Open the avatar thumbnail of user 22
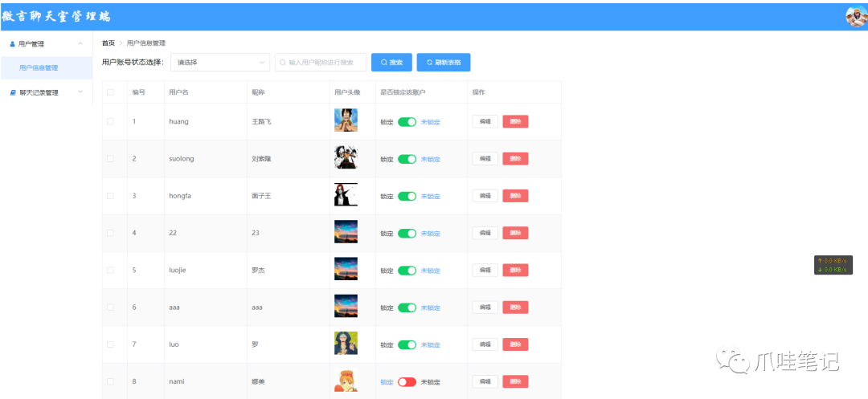The image size is (868, 399). 346,231
